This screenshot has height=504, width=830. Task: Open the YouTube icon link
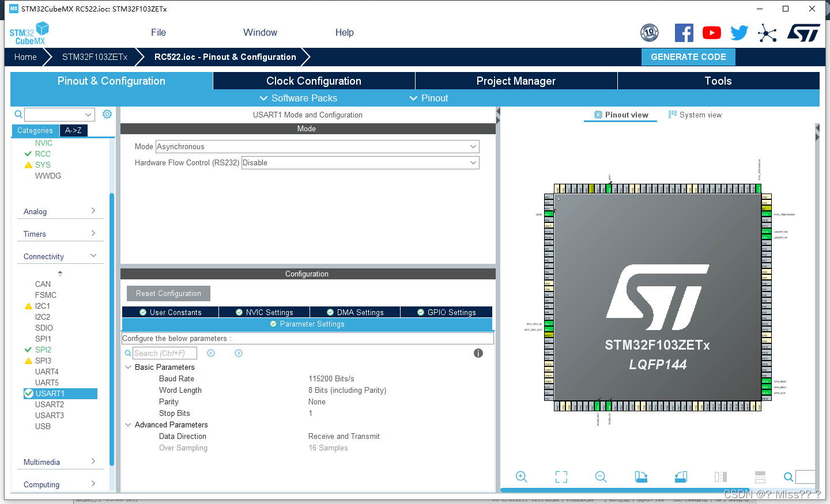712,33
